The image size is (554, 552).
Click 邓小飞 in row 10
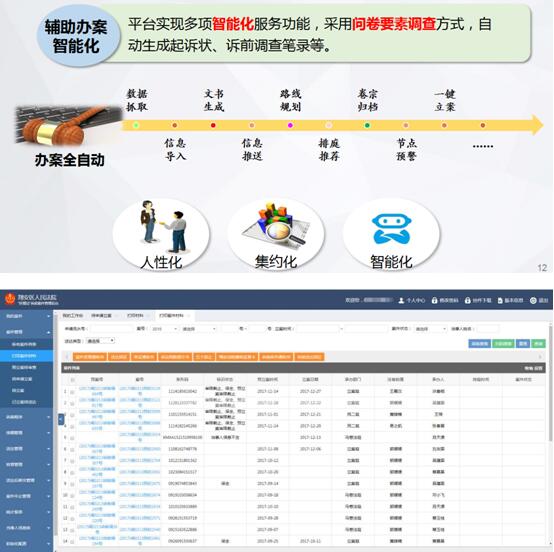(438, 495)
